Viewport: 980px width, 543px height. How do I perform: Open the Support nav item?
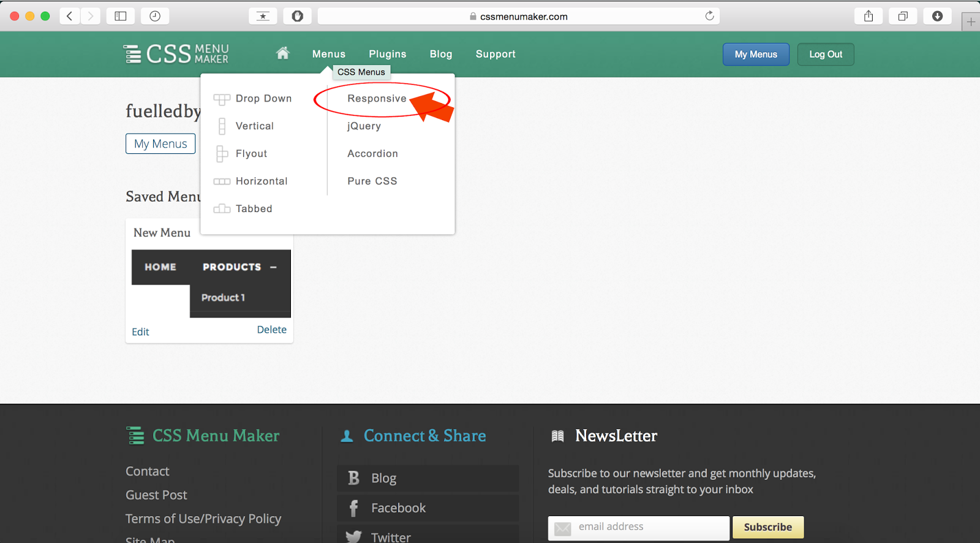(x=496, y=54)
